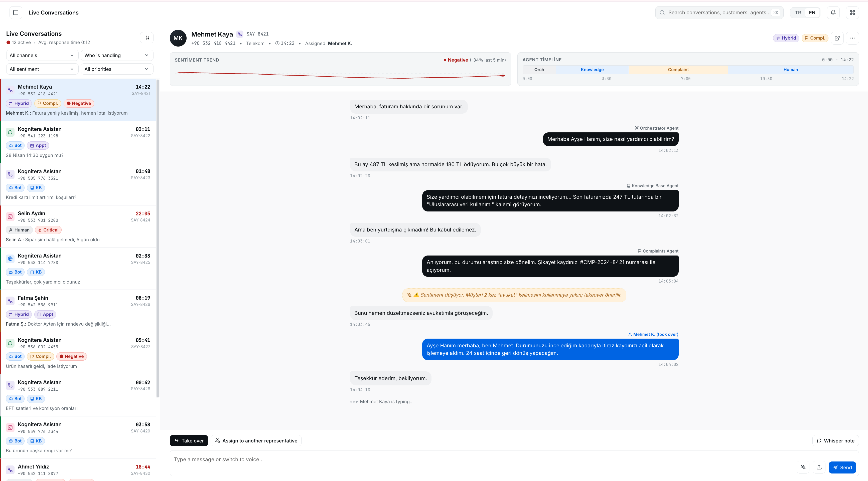Open the All priorities dropdown

(117, 69)
